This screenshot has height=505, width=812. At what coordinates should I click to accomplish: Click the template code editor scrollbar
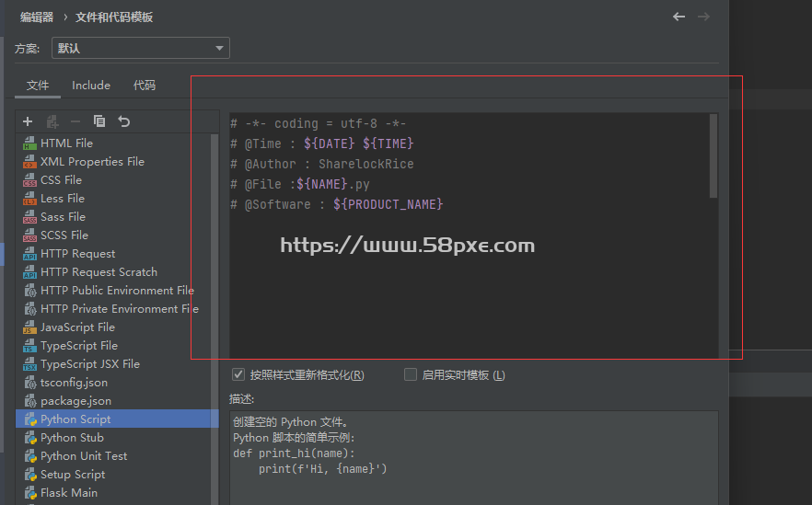[713, 155]
